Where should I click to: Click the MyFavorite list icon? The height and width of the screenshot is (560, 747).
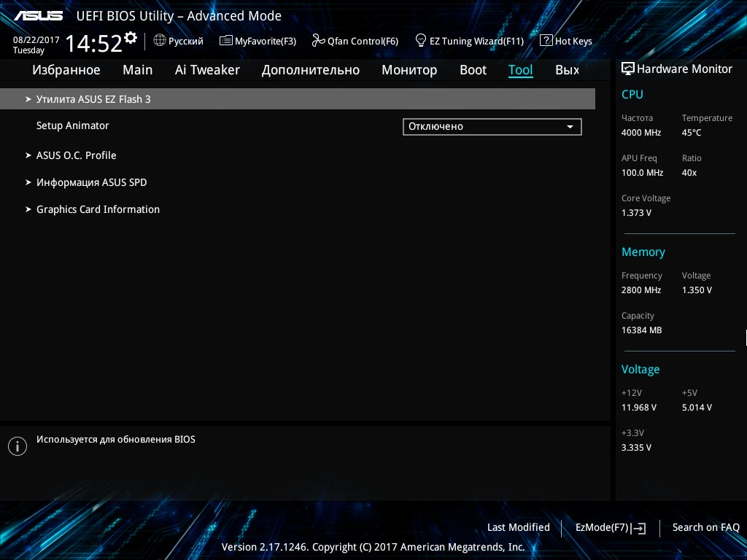tap(226, 41)
